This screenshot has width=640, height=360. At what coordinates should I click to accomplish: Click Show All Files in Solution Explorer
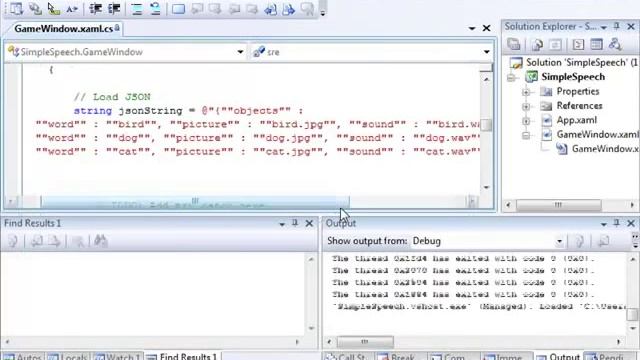[537, 44]
